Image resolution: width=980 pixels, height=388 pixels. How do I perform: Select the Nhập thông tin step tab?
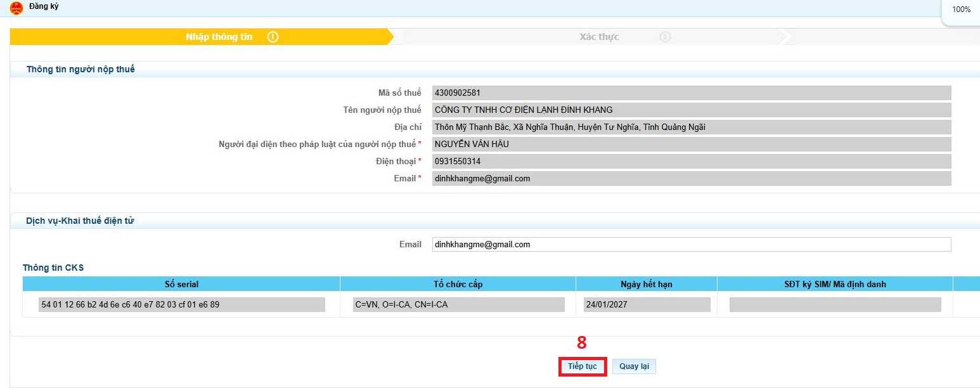point(202,37)
